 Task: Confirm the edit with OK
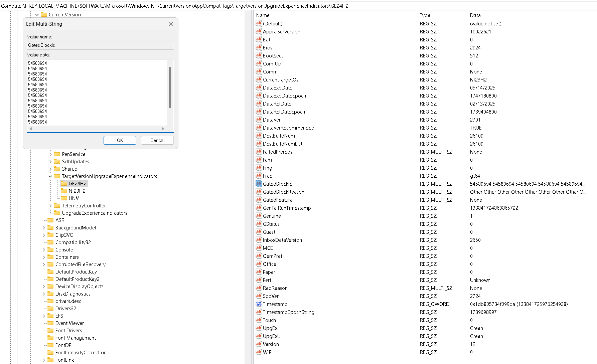(120, 140)
